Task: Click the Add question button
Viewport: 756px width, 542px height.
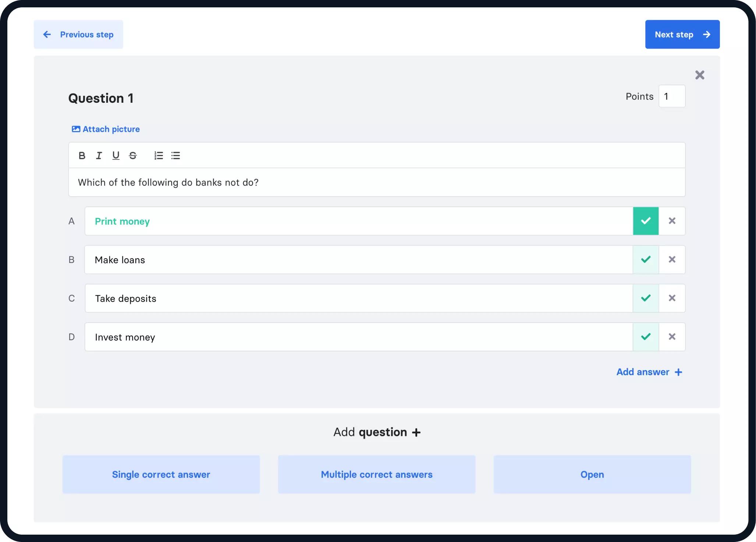Action: [x=377, y=432]
